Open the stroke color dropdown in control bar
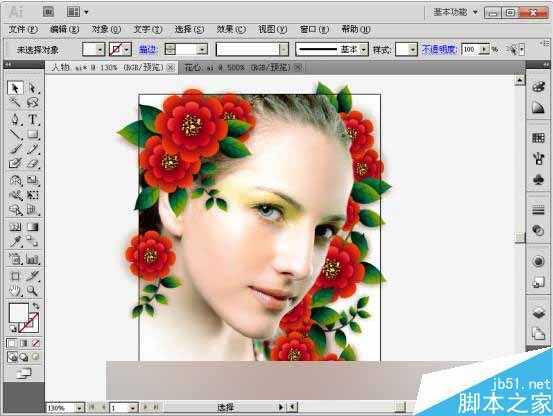The image size is (553, 416). click(x=127, y=50)
